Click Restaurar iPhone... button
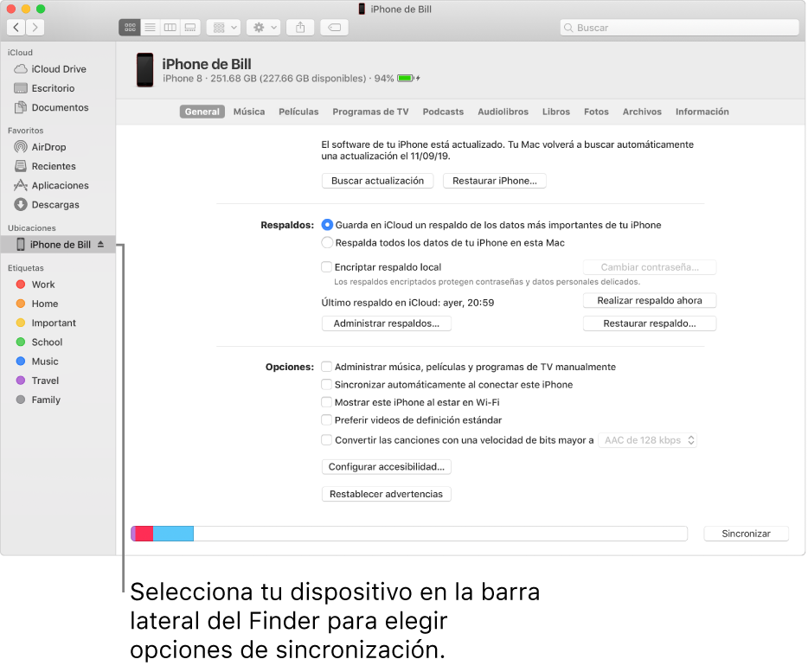This screenshot has width=808, height=672. point(495,181)
